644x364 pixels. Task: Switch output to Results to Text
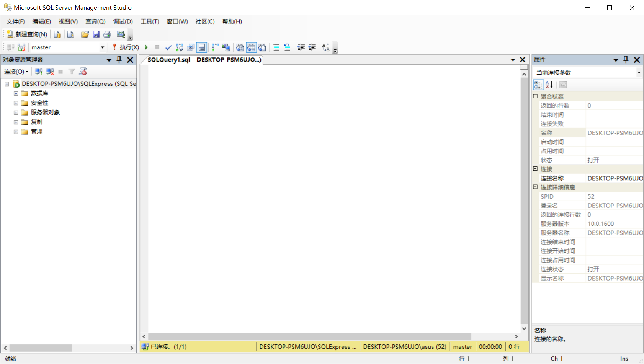point(240,47)
